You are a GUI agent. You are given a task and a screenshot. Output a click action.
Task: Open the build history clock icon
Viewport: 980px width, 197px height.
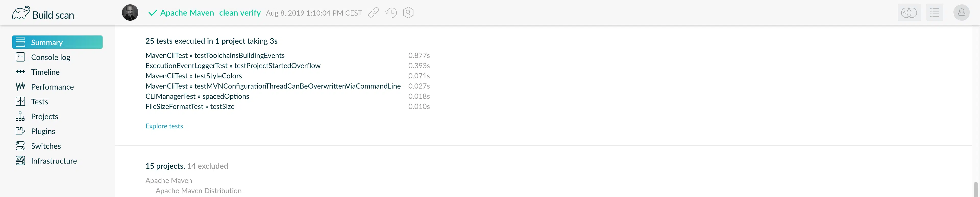[391, 13]
